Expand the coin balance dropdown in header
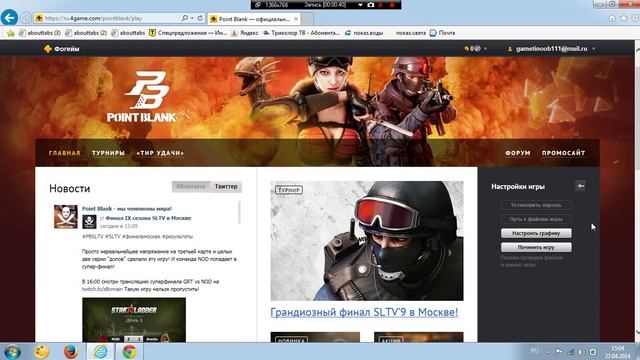Viewport: 640px width, 360px height. 476,49
